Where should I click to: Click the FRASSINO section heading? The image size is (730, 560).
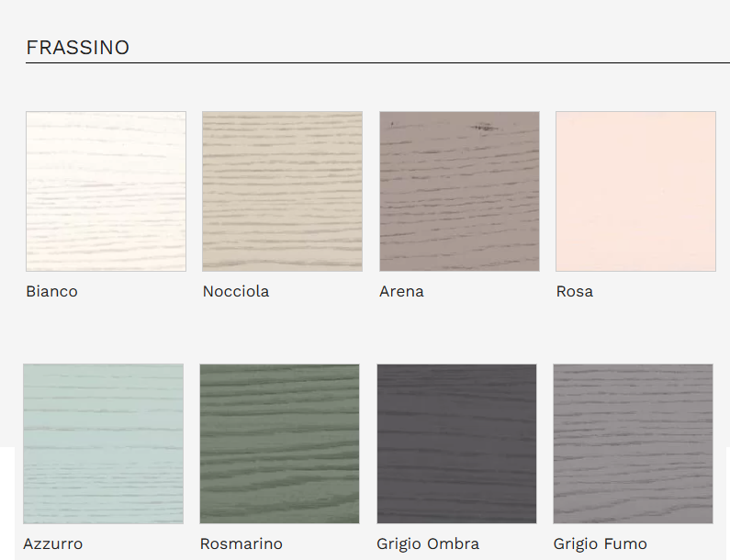click(x=78, y=48)
